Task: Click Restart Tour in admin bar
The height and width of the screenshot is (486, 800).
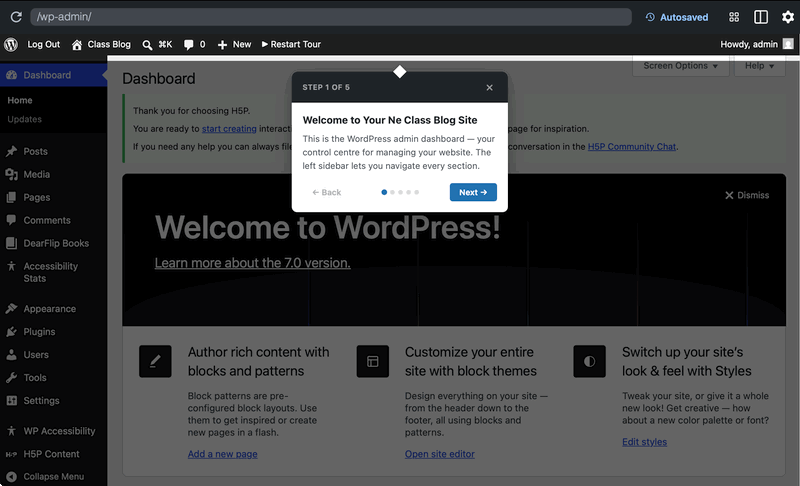Action: 291,44
